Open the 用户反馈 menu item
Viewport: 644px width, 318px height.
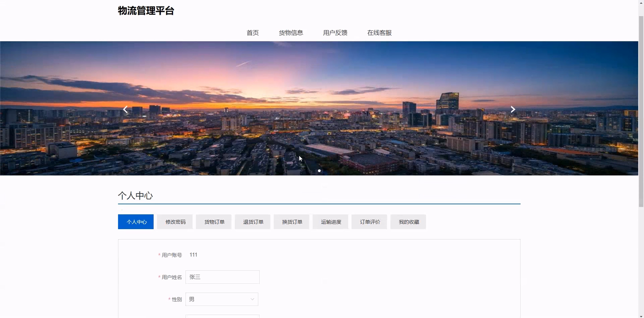[335, 33]
